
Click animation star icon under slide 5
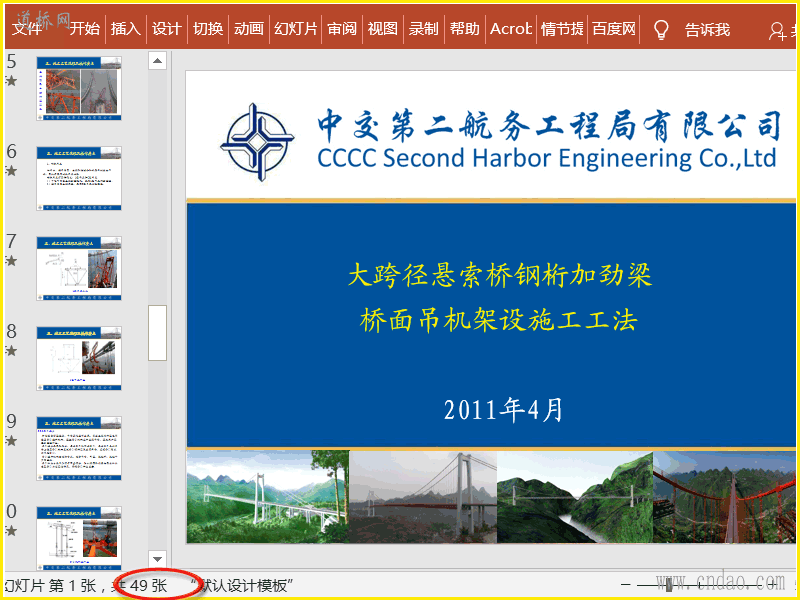pos(11,81)
